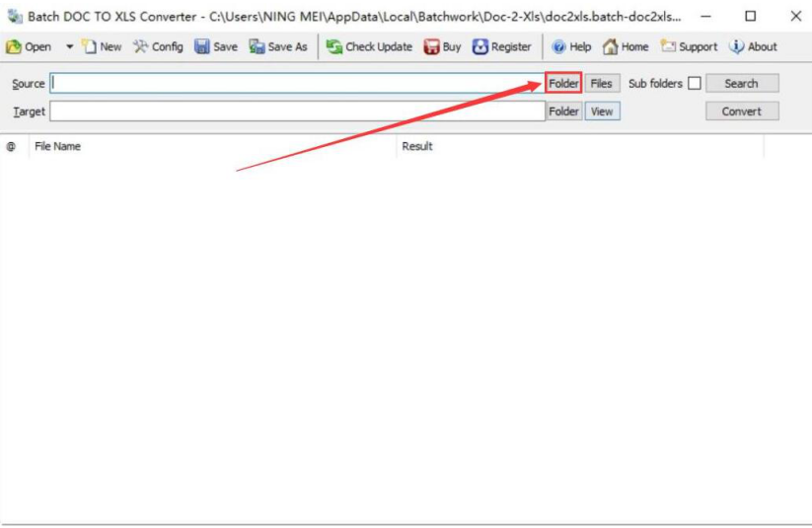Sort by the File Name column header
812x528 pixels.
213,147
